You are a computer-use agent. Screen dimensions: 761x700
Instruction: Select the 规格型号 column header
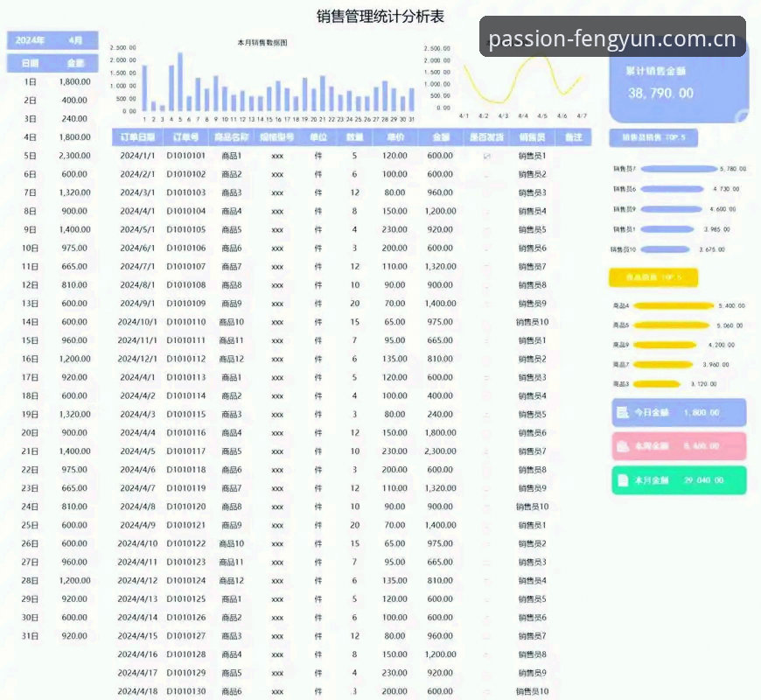276,137
